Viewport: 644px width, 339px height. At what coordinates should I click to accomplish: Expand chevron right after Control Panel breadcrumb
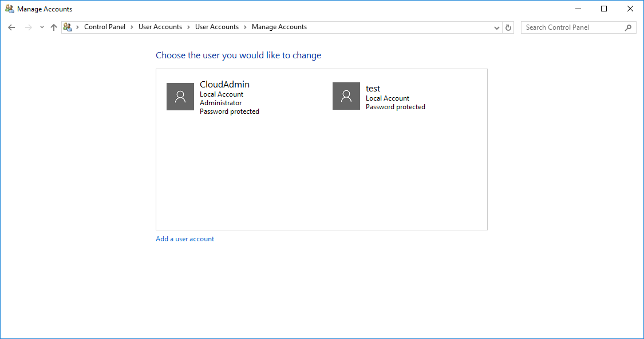tap(132, 27)
